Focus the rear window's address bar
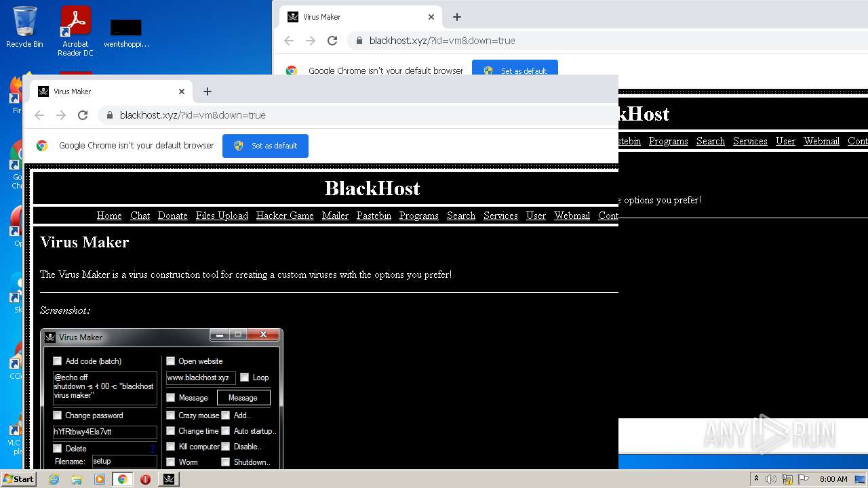The image size is (868, 488). pyautogui.click(x=607, y=41)
